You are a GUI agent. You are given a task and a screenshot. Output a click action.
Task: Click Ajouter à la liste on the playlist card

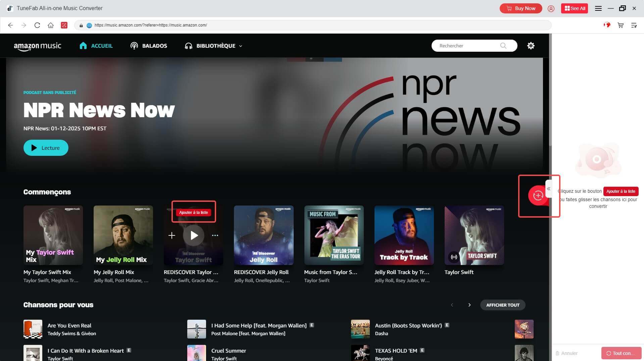[194, 212]
